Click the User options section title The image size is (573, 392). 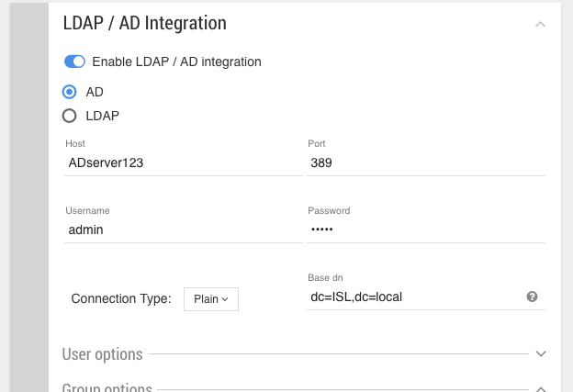[x=102, y=353]
